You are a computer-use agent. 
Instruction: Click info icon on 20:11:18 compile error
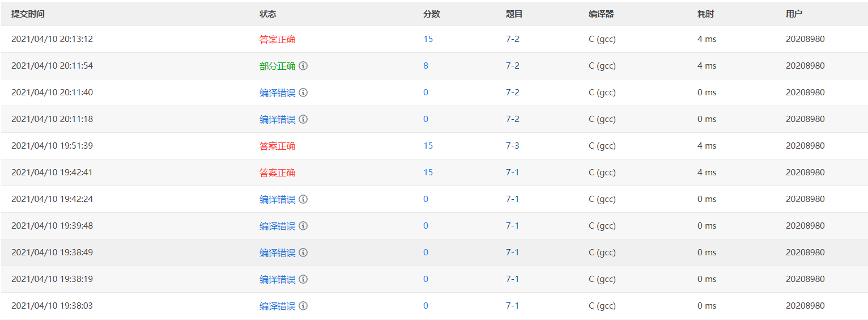click(303, 119)
